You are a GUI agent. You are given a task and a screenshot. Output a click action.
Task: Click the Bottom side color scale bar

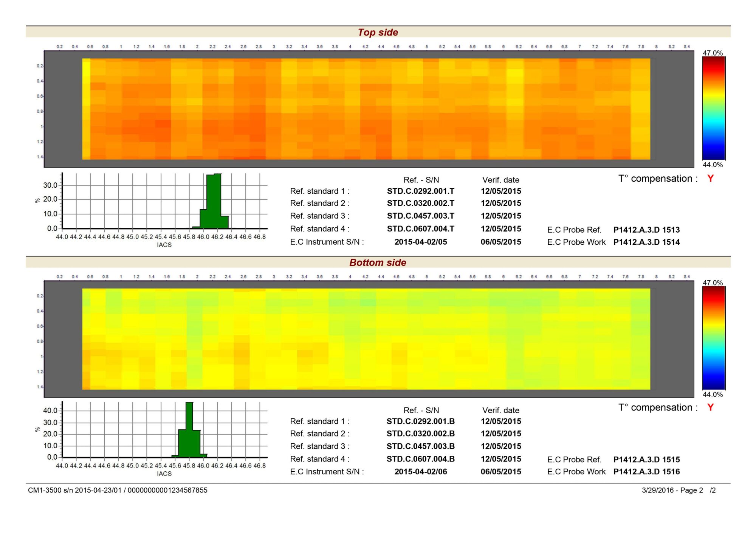click(x=713, y=338)
